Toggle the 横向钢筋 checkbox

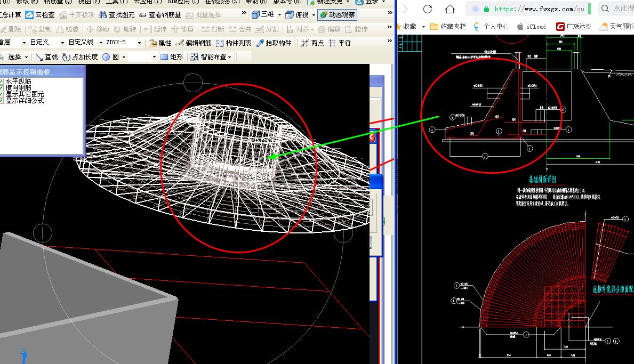(2, 87)
